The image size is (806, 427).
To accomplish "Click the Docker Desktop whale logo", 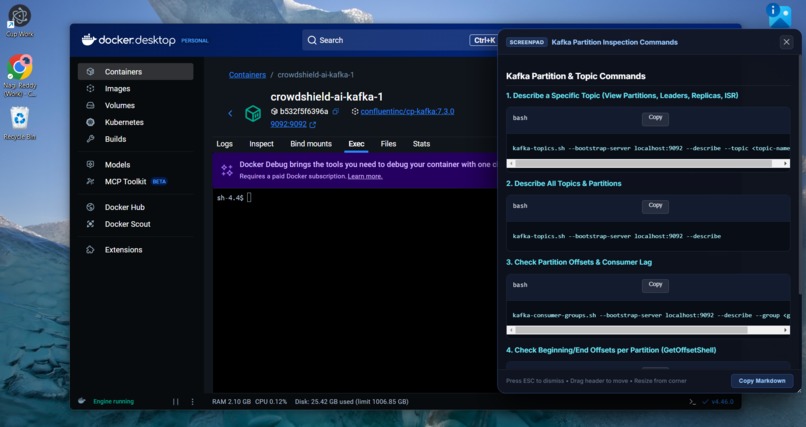I will [x=89, y=40].
